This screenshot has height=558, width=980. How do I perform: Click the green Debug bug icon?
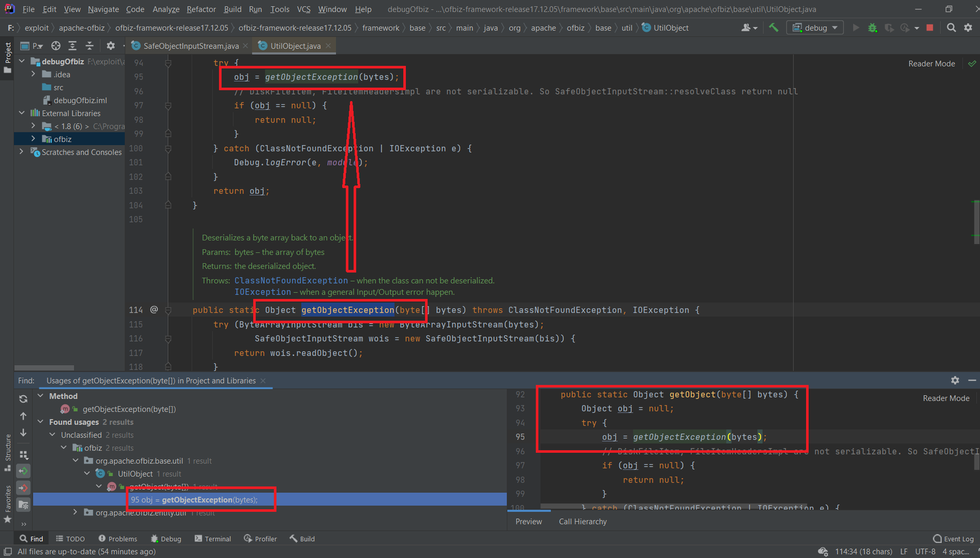click(872, 28)
